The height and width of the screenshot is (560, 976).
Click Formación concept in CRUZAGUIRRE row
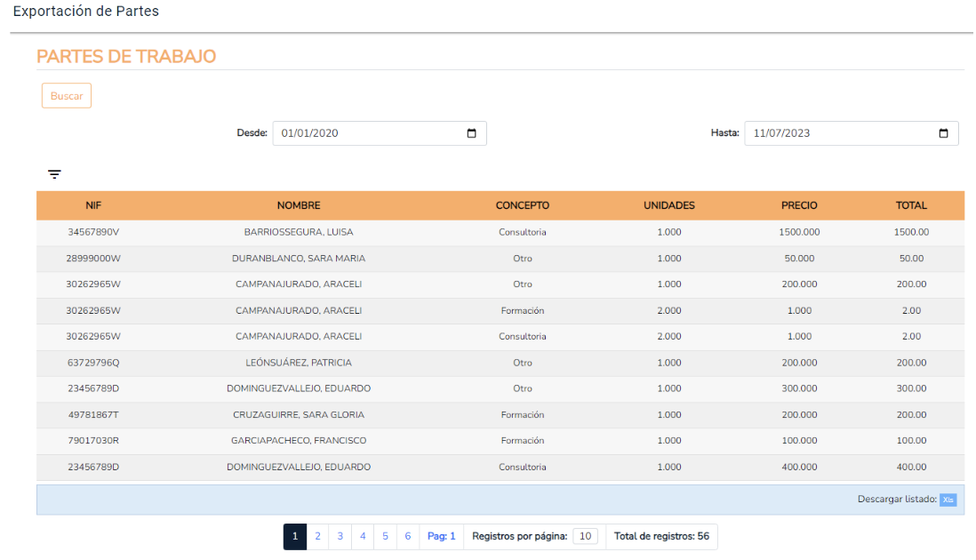(523, 414)
